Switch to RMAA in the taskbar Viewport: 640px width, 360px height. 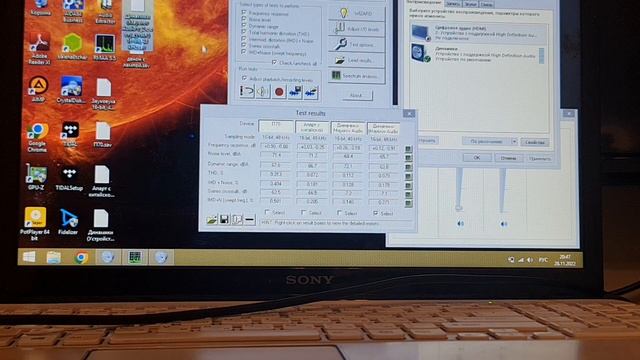135,257
